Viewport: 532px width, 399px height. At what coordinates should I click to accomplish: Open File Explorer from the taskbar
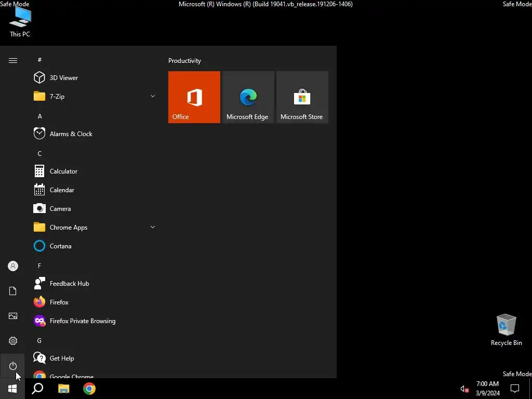click(x=63, y=389)
